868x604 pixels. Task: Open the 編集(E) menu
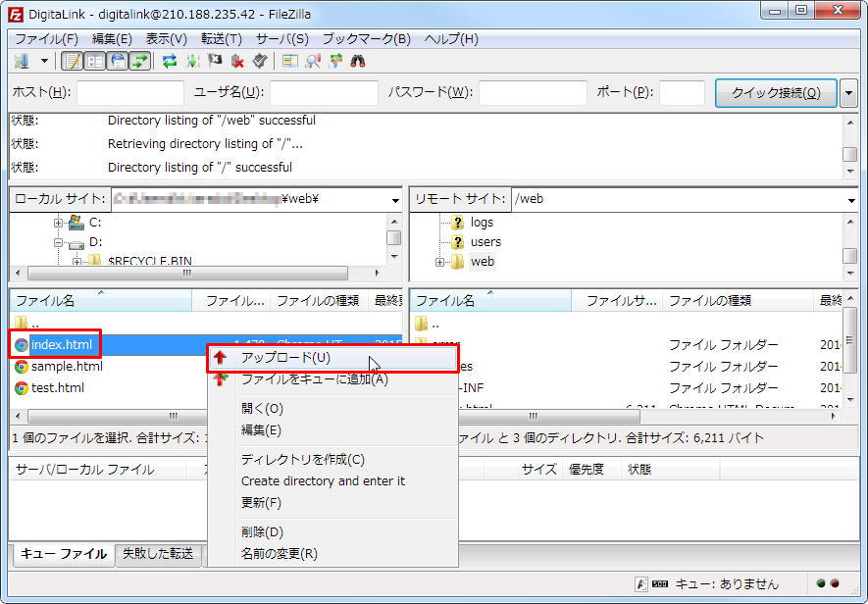pos(112,39)
